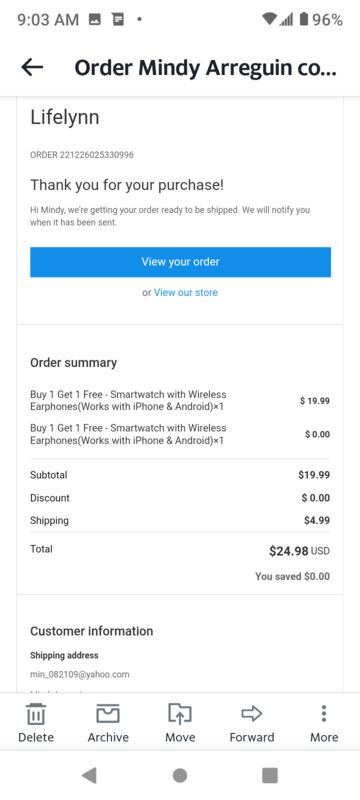The image size is (360, 800).
Task: Tap the total amount $24.98 USD
Action: 299,551
